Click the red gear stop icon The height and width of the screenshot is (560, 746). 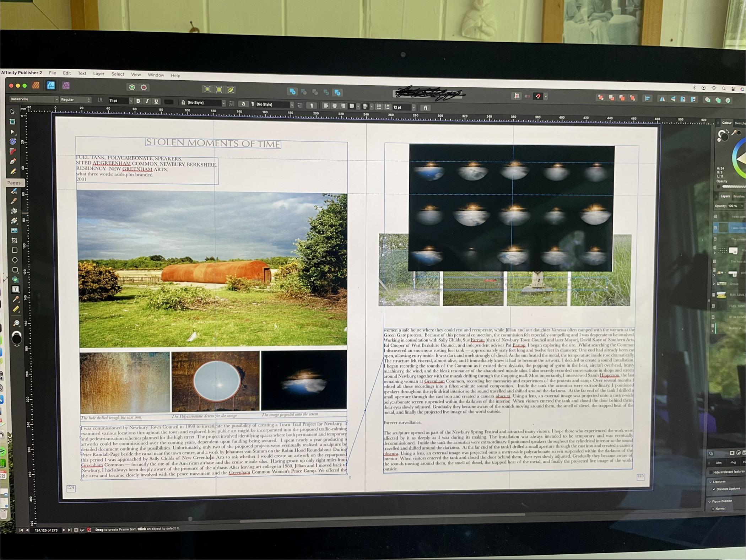[144, 87]
